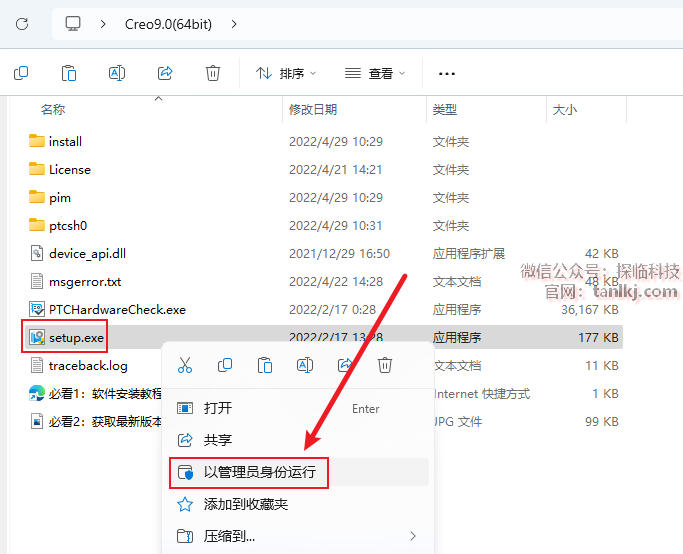
Task: Click License folder icon
Action: tap(37, 169)
